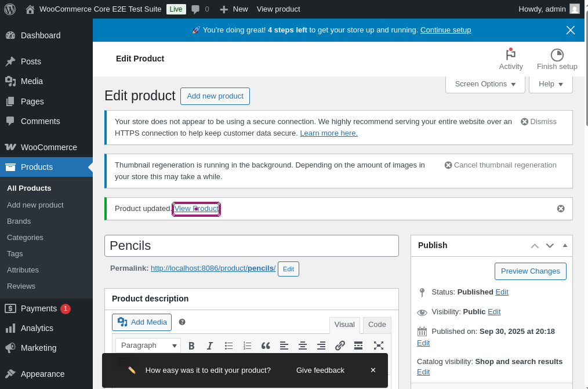Open WooCommerce in the sidebar menu
The height and width of the screenshot is (389, 588).
click(x=49, y=147)
